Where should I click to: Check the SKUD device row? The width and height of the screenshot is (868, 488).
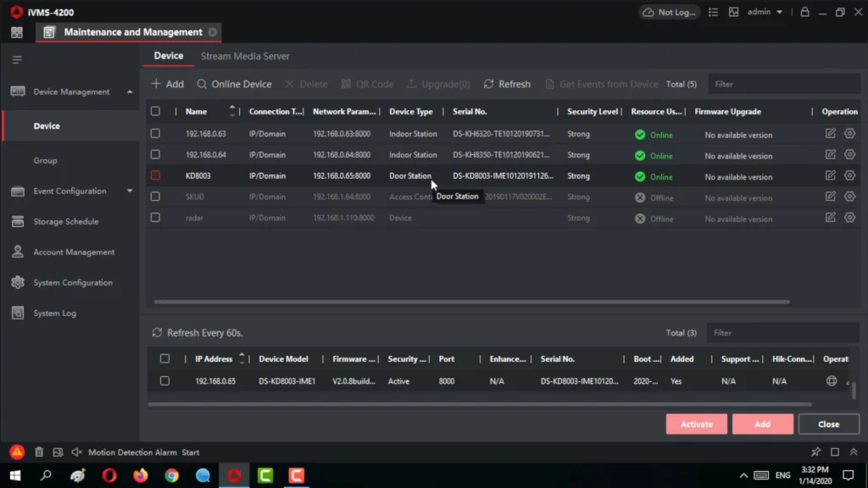[x=155, y=197]
